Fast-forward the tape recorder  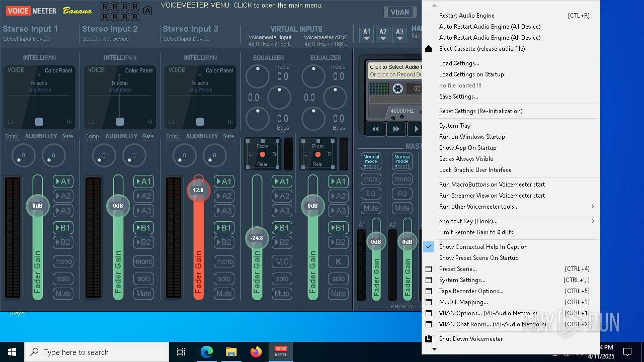coord(396,129)
